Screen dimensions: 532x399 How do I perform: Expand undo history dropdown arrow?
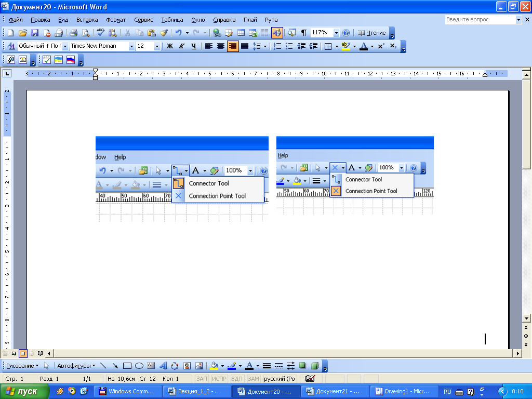(187, 33)
